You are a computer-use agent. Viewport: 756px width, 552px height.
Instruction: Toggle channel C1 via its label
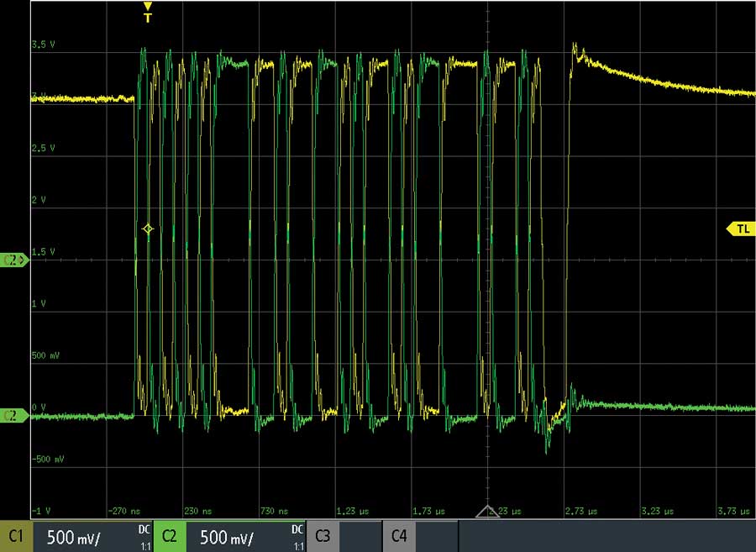coord(16,536)
